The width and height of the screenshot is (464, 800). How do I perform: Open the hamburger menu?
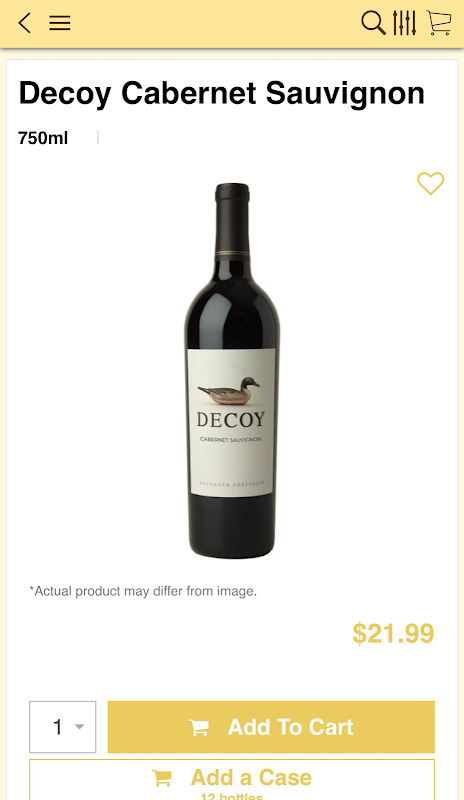click(x=60, y=23)
